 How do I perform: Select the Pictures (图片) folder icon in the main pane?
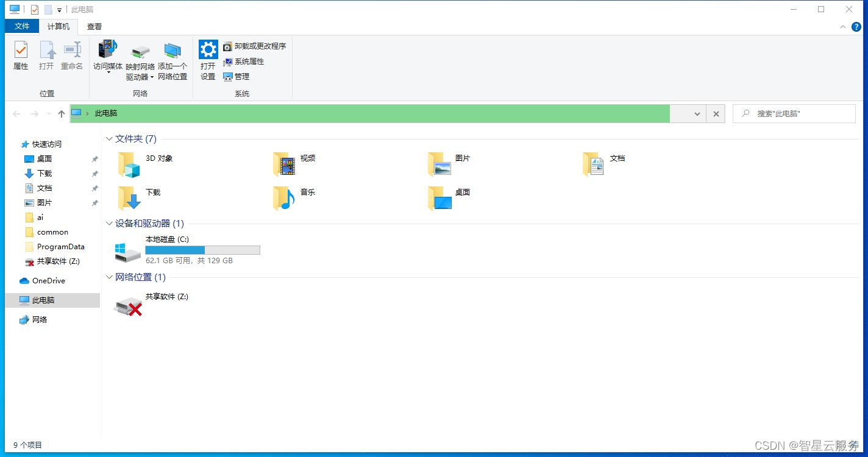pos(439,165)
